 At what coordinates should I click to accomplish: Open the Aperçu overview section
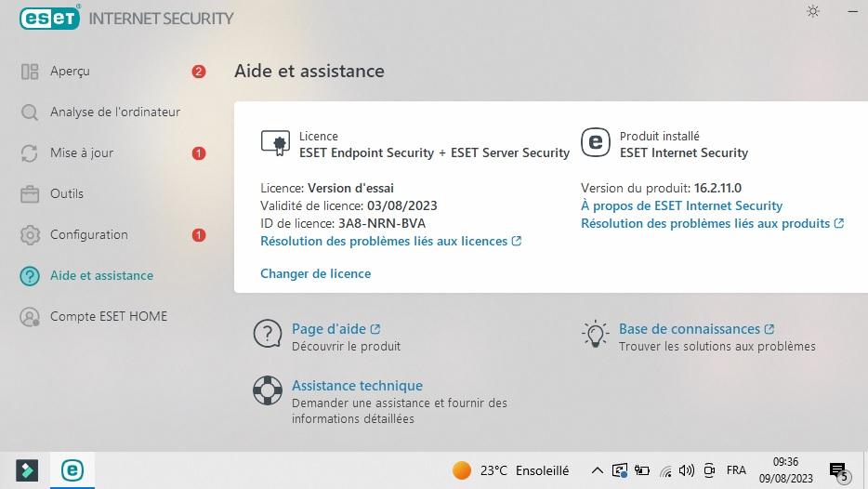(x=70, y=72)
